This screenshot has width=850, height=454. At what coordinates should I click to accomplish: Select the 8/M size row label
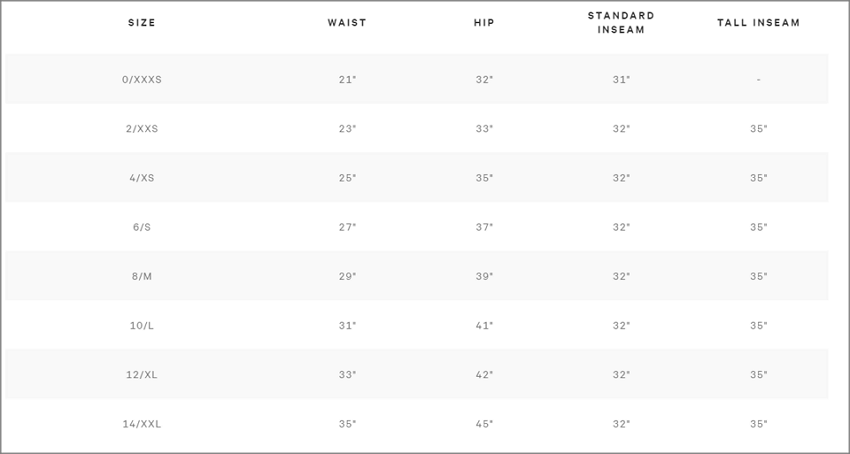(x=141, y=277)
